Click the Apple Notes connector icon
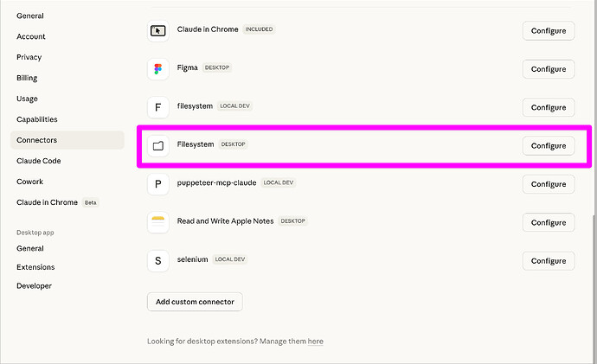The image size is (597, 364). coord(158,222)
